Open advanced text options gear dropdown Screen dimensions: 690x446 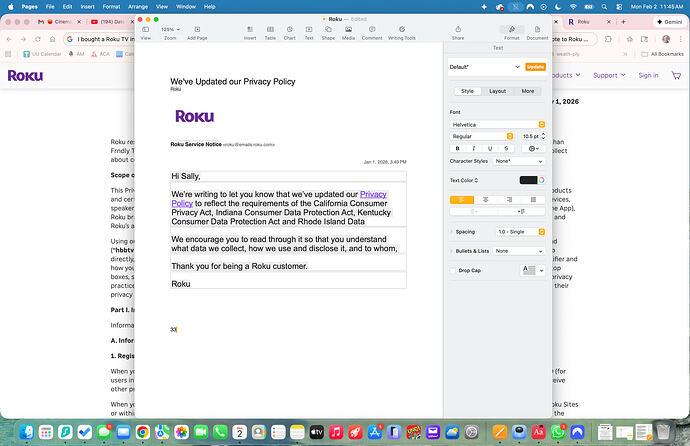(x=533, y=149)
